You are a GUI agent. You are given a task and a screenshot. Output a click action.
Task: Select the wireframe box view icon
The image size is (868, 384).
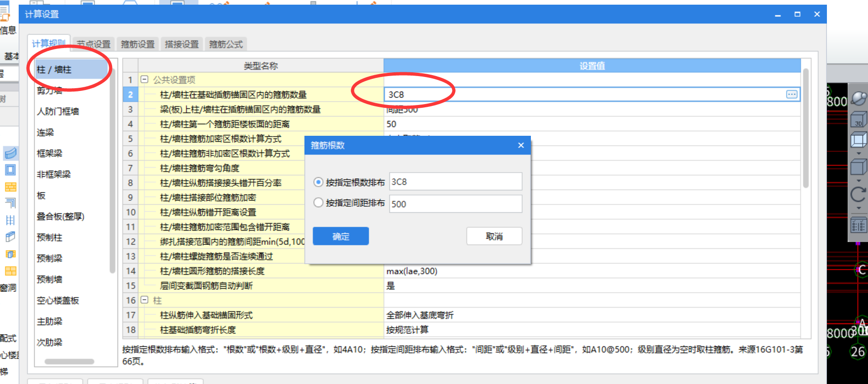(859, 140)
